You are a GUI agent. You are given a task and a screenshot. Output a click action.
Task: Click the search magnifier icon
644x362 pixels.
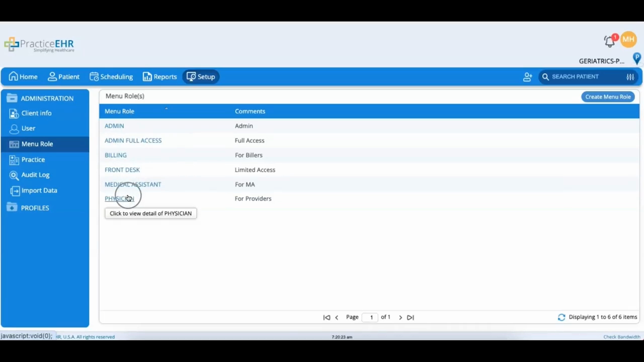[x=545, y=77]
